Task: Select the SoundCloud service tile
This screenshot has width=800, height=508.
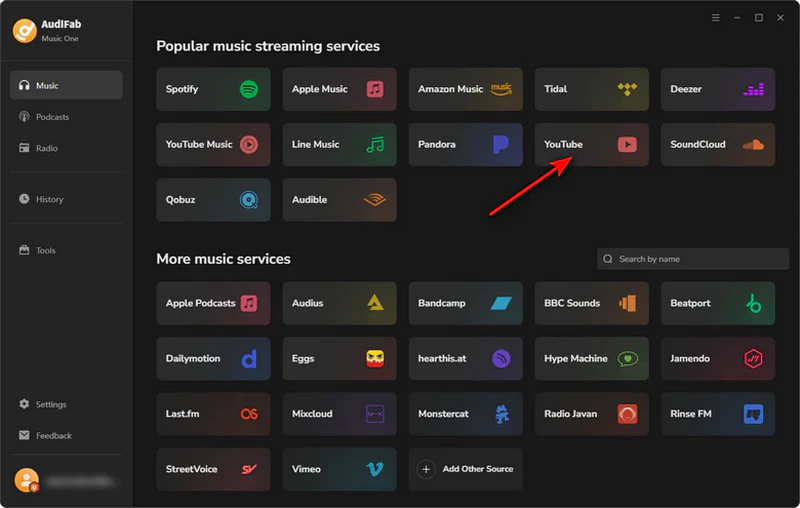Action: pyautogui.click(x=718, y=144)
